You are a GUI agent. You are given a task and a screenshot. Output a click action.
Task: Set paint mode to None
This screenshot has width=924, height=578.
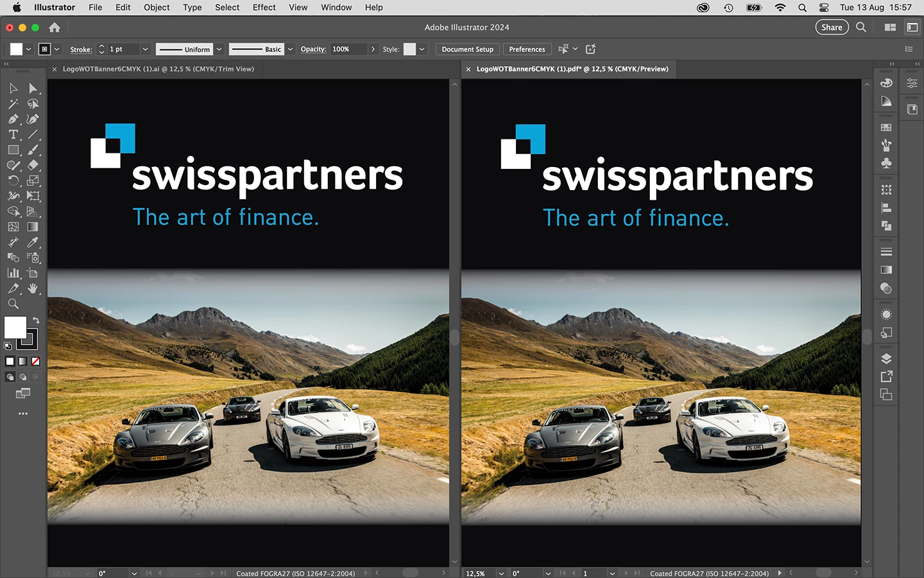click(x=36, y=361)
